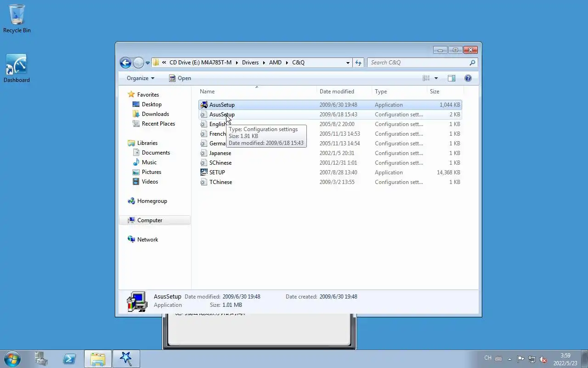Select the SETUP application file
This screenshot has height=368, width=588.
click(330, 172)
